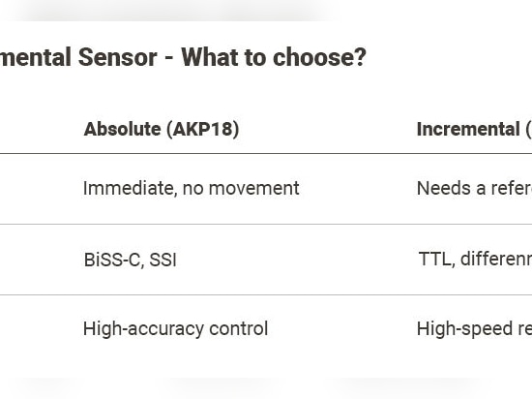Select the "Absolute" column header word
This screenshot has height=399, width=532.
tap(122, 129)
